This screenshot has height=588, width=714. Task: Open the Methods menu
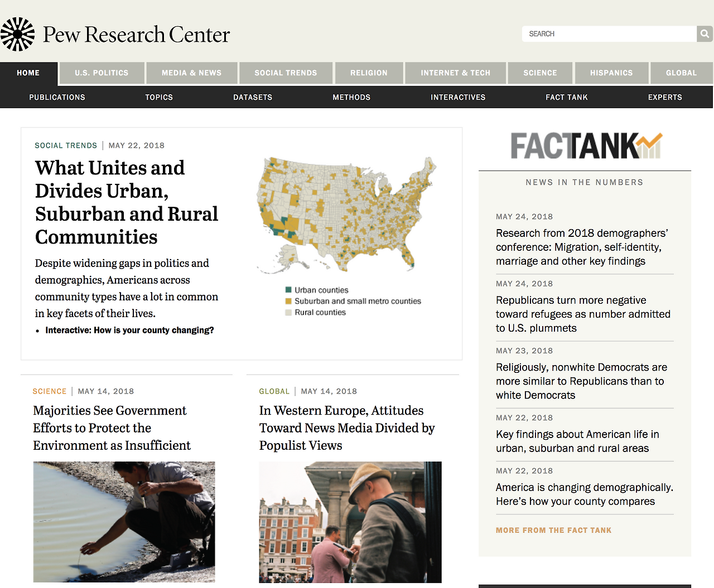351,97
